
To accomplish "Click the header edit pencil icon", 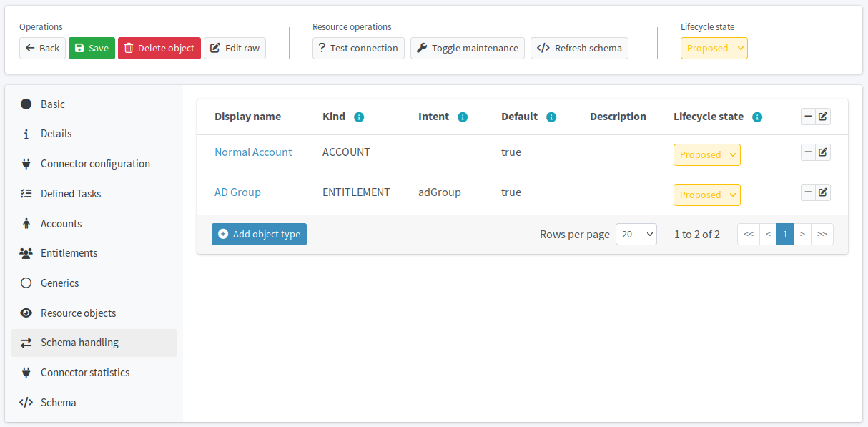I will click(x=824, y=116).
